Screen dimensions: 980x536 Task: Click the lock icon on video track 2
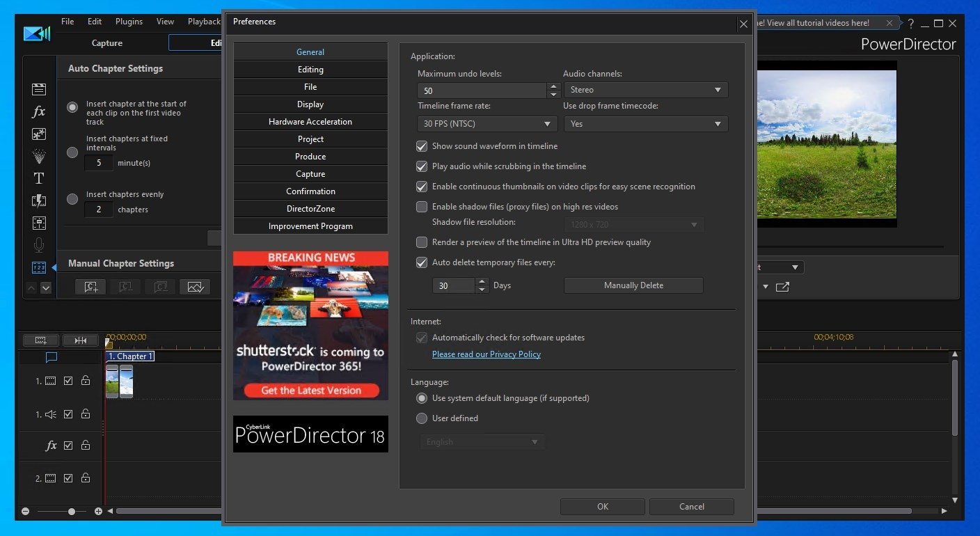(x=86, y=478)
